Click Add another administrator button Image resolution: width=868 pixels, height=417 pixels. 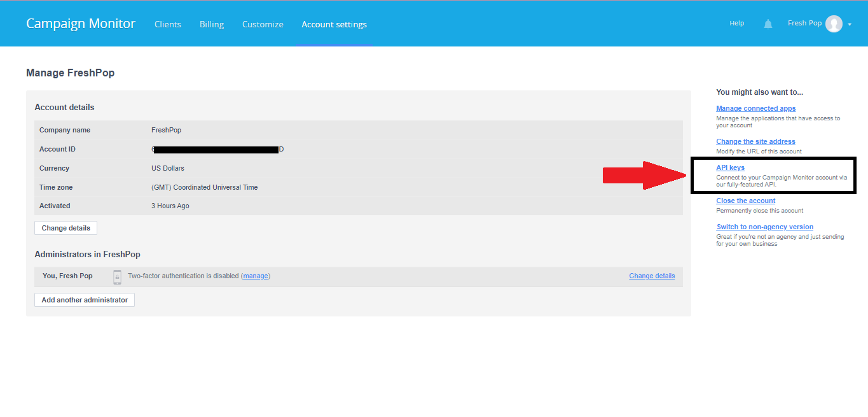pos(85,300)
